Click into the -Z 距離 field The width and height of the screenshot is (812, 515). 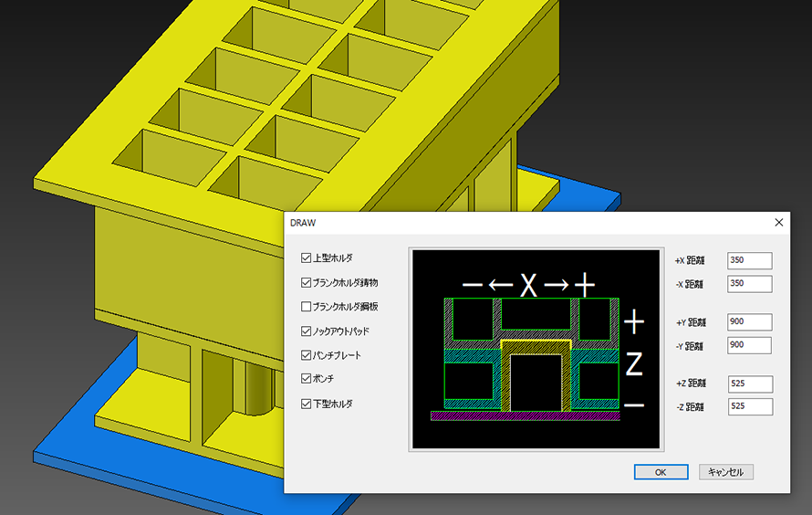749,406
